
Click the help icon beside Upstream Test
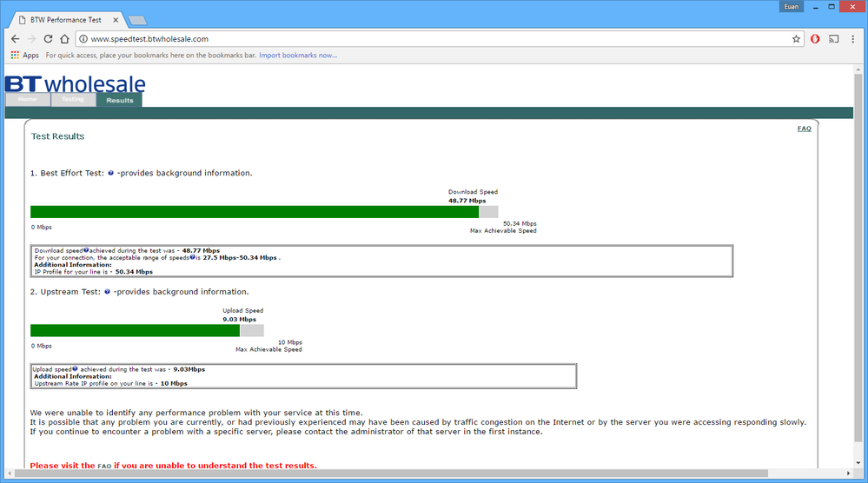(x=108, y=292)
